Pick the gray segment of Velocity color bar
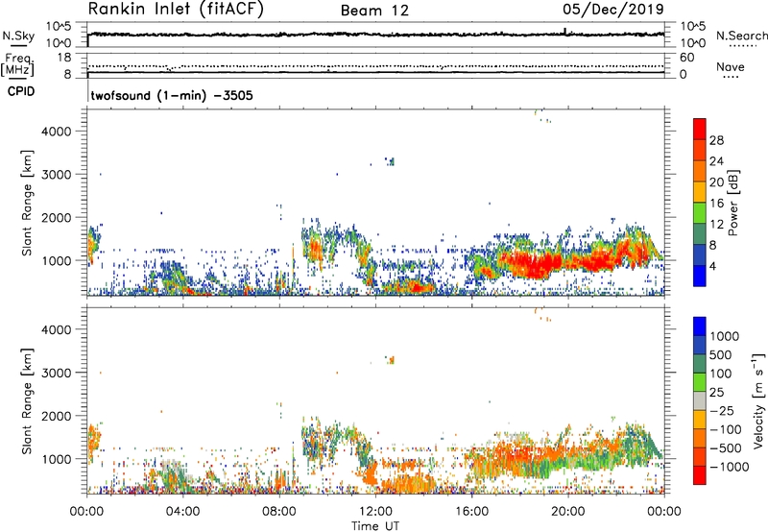 pos(700,400)
